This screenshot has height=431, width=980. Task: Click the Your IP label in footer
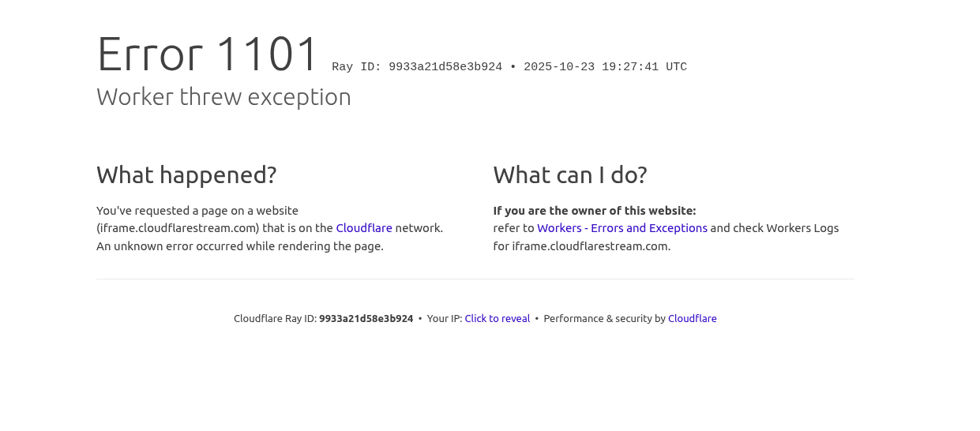tap(445, 319)
